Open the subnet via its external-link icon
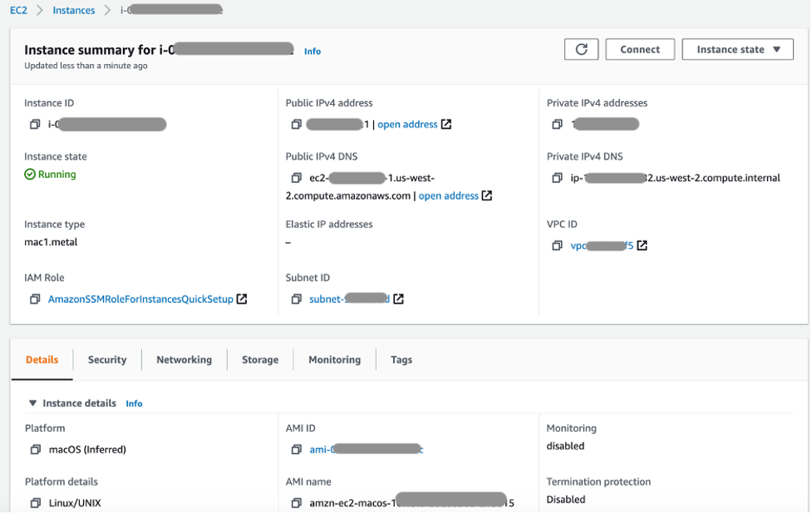The height and width of the screenshot is (514, 812). 400,297
